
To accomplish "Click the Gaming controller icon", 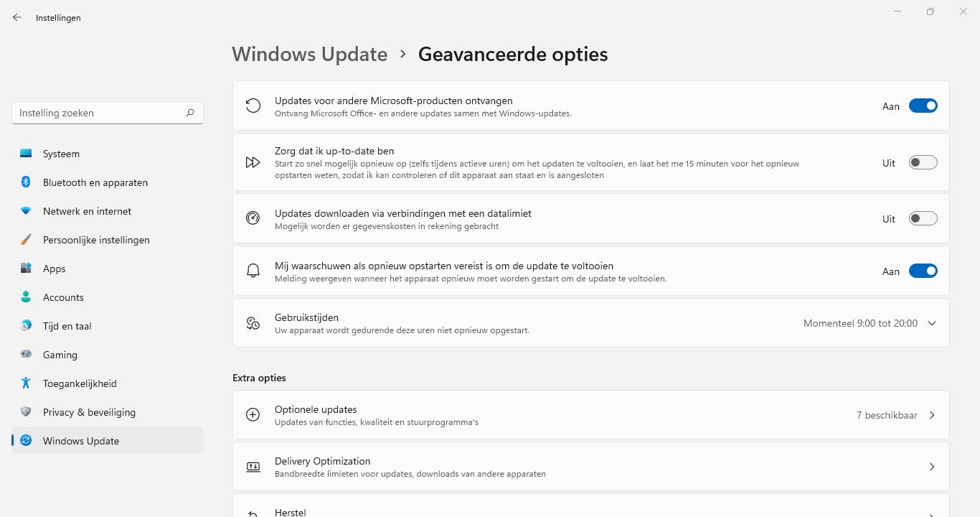I will [26, 355].
